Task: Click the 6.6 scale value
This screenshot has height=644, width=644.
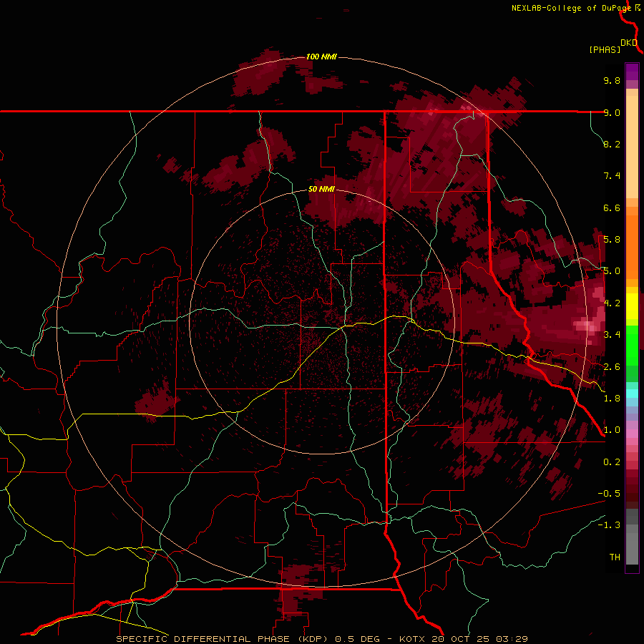Action: [x=612, y=208]
